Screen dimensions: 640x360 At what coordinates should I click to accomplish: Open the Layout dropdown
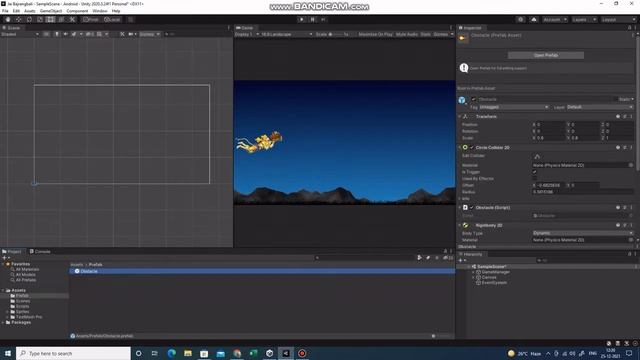pos(618,19)
